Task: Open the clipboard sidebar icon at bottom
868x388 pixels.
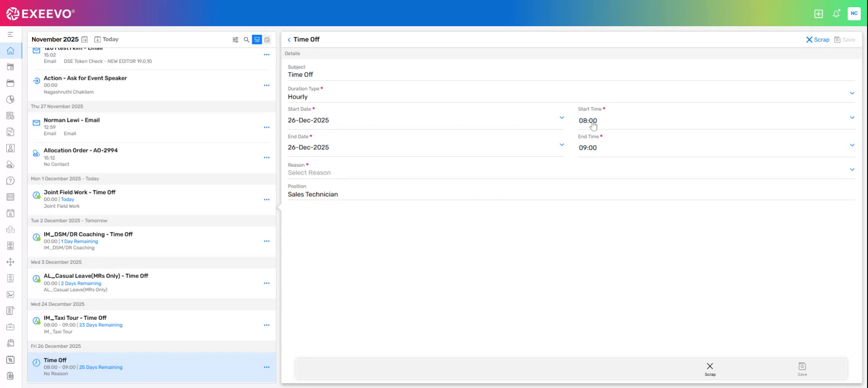Action: 10,376
